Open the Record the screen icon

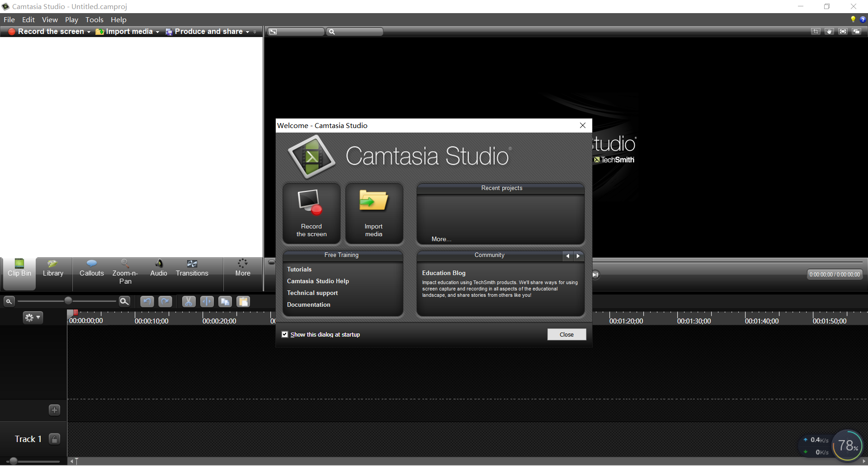pyautogui.click(x=11, y=31)
